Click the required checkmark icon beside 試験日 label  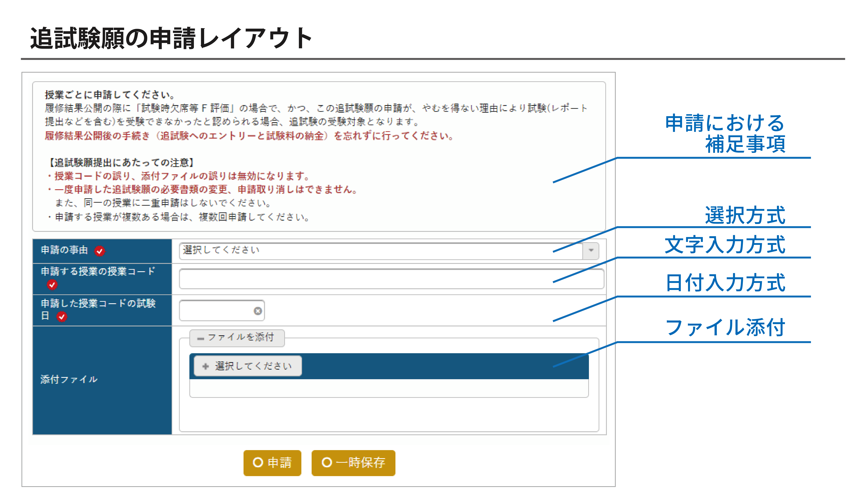(x=62, y=317)
